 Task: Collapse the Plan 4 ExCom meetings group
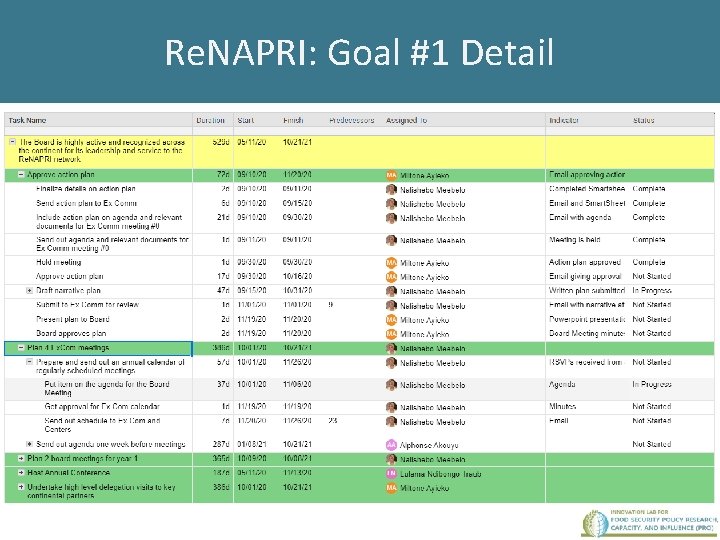tap(21, 348)
